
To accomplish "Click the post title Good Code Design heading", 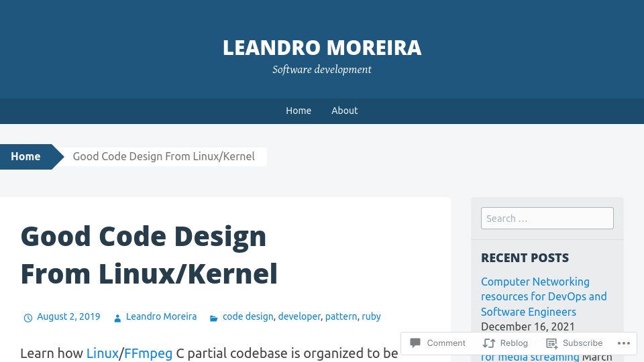I will click(x=149, y=255).
